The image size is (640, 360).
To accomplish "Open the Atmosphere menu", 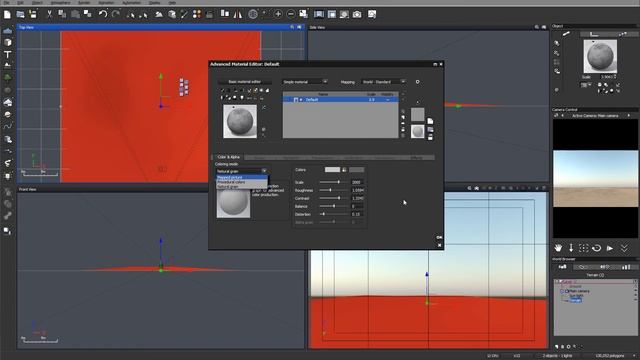I will tap(60, 2).
